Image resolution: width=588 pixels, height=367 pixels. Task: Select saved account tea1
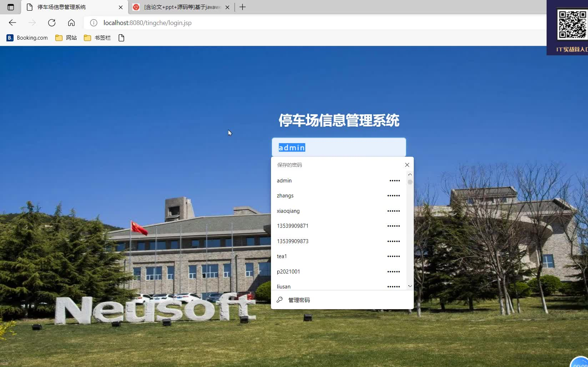tap(338, 256)
